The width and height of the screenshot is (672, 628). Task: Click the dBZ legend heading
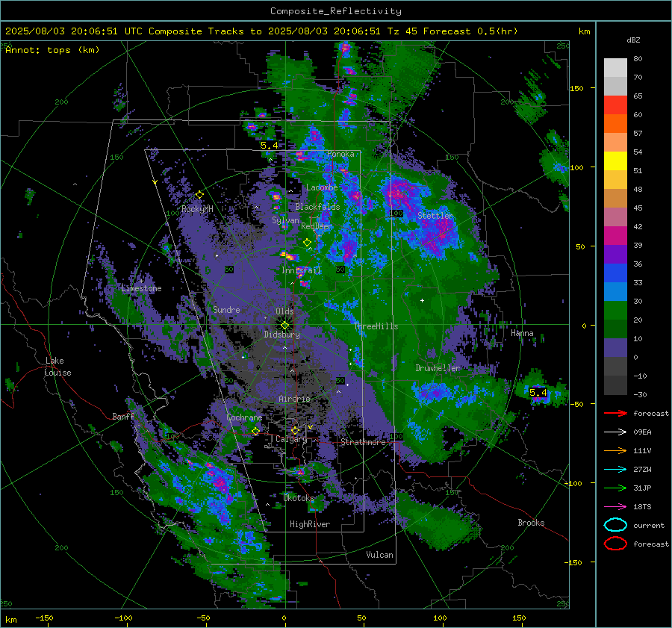tap(633, 40)
